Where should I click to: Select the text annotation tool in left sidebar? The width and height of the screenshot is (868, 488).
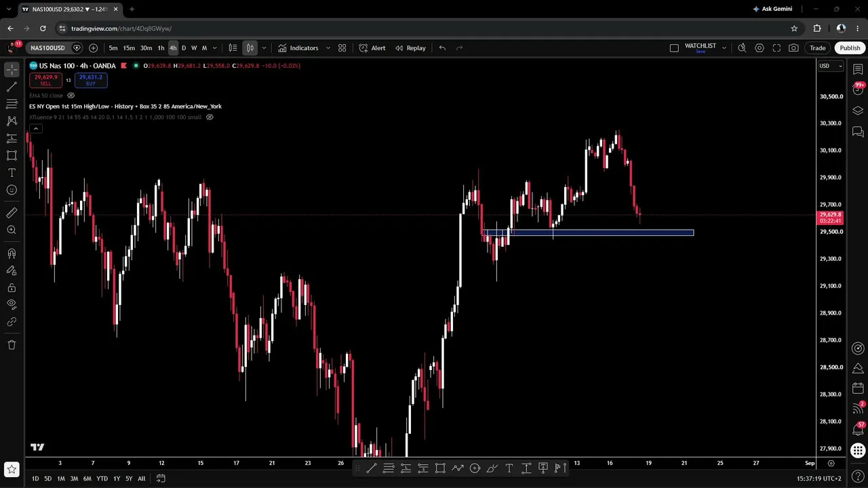click(x=12, y=173)
